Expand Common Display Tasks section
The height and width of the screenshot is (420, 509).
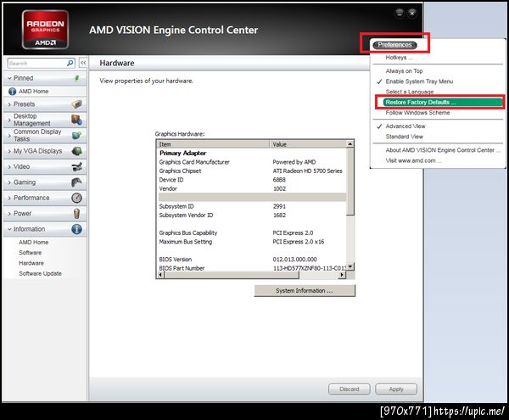click(x=9, y=136)
